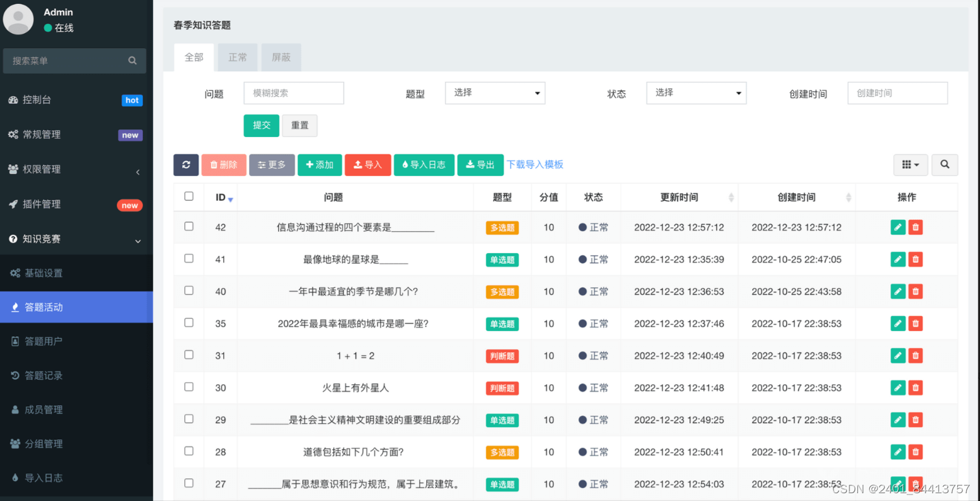Click the refresh table icon button
Screen dimensions: 980x501
tap(185, 165)
